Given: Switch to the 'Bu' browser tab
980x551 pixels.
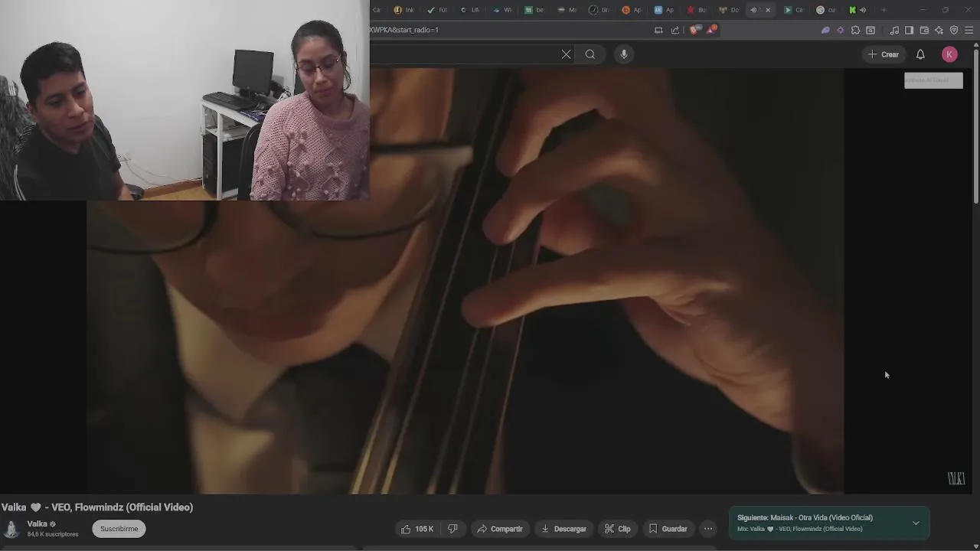Looking at the screenshot, I should coord(697,10).
